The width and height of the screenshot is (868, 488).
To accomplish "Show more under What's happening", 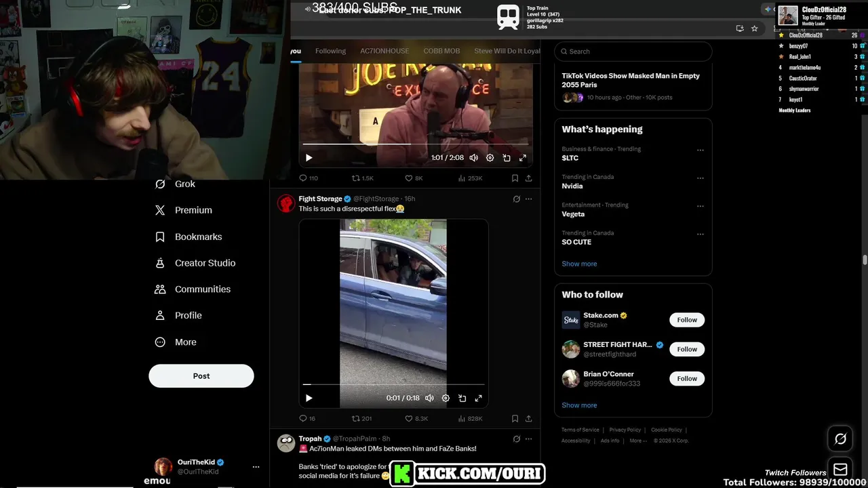I will coord(579,264).
